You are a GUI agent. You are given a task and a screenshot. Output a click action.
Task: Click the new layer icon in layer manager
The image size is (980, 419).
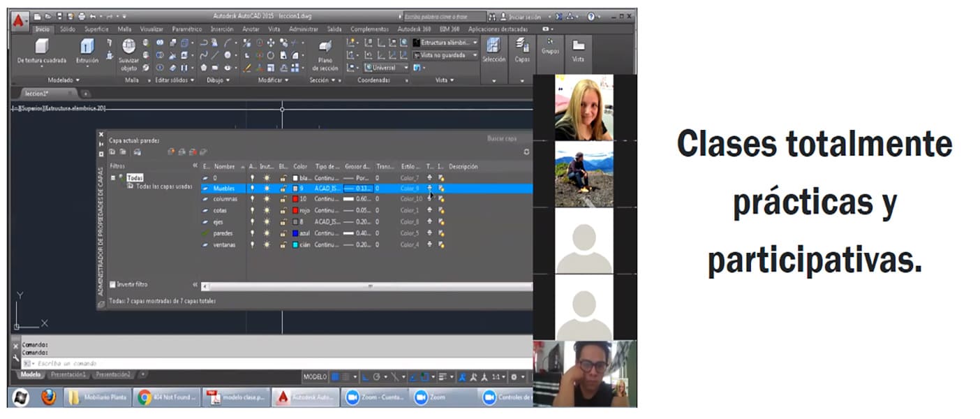[x=172, y=152]
